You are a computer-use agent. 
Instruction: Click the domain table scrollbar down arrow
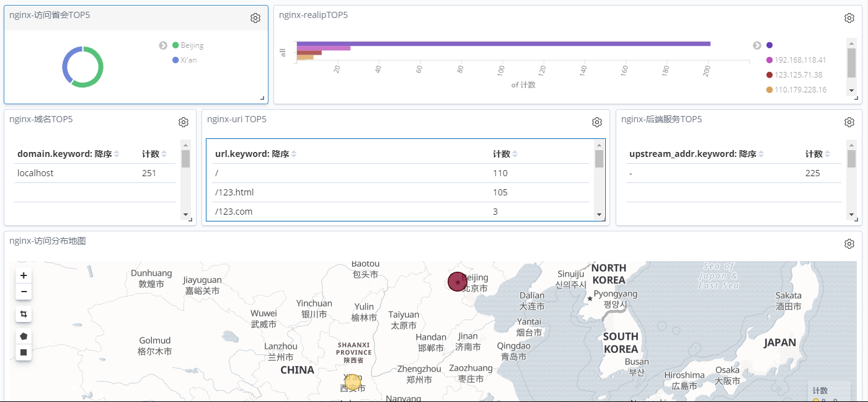click(185, 215)
